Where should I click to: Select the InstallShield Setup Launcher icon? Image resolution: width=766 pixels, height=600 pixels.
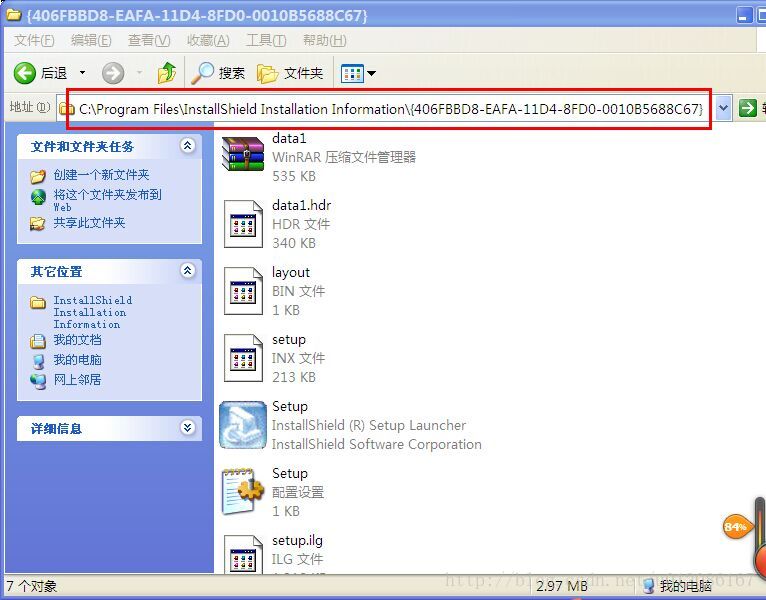[243, 425]
